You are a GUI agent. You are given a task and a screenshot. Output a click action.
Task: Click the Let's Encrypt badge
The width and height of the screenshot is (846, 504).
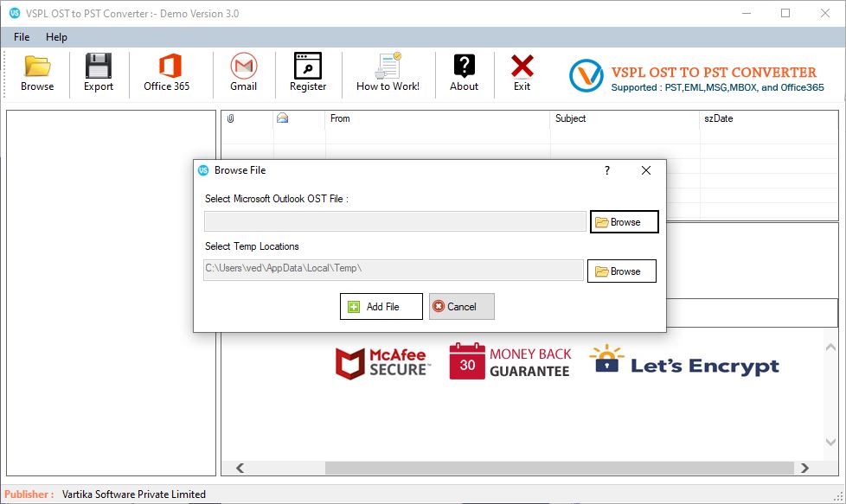pyautogui.click(x=684, y=360)
